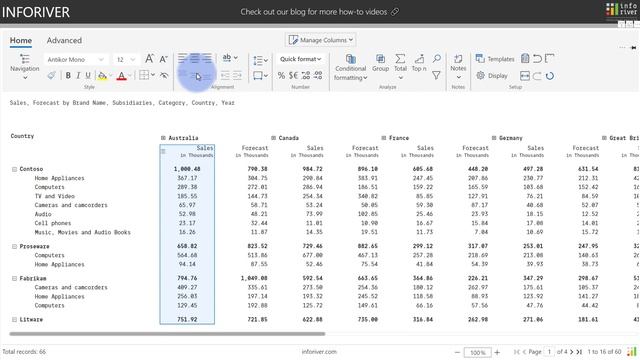Pin the toolbar with the pin icon
This screenshot has width=640, height=360.
(633, 48)
